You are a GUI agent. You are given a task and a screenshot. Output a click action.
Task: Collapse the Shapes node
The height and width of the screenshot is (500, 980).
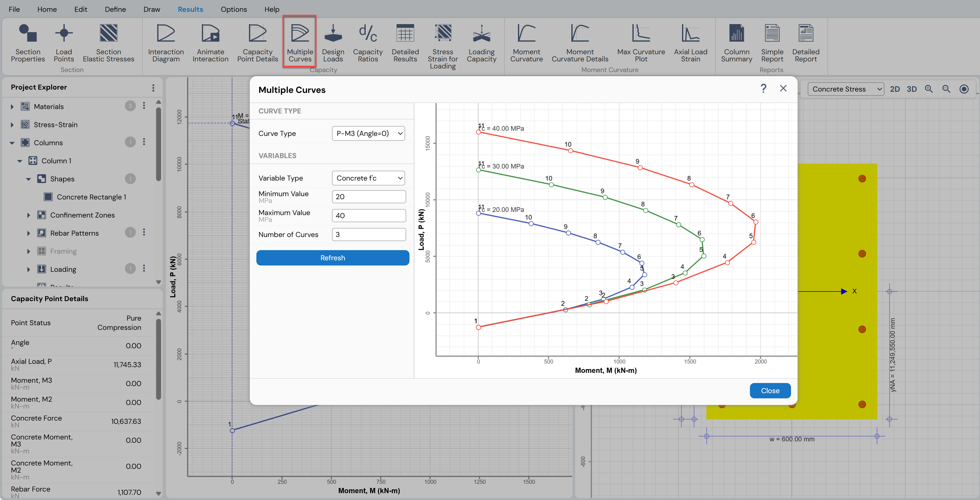(x=28, y=179)
